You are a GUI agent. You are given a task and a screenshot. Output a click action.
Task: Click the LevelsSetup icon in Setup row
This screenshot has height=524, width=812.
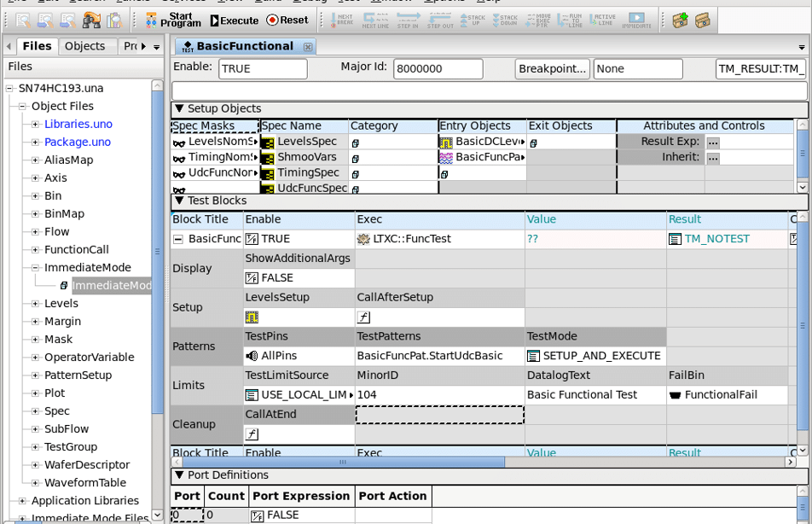coord(252,317)
